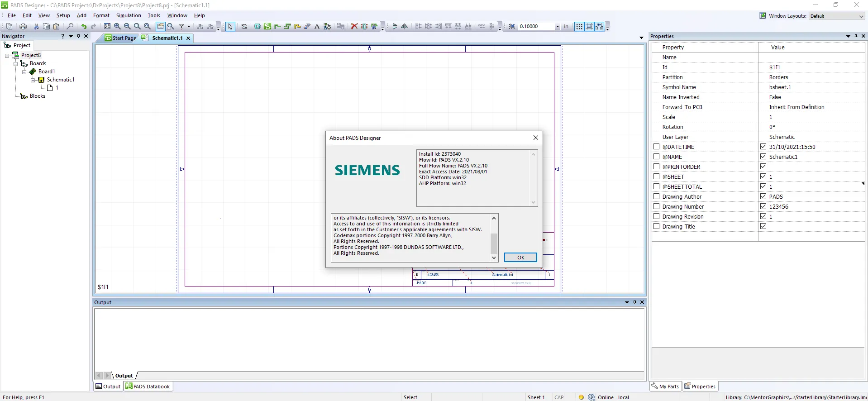Click the Forward To PCB value cell
This screenshot has width=868, height=401.
811,107
